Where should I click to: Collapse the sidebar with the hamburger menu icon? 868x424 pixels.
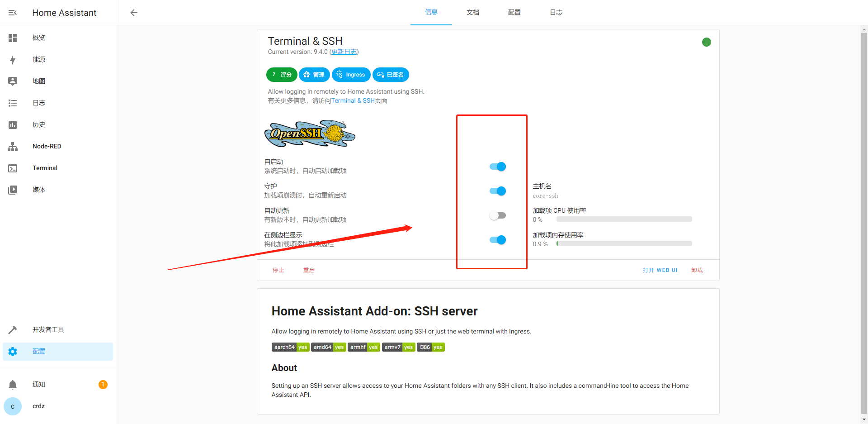[13, 13]
